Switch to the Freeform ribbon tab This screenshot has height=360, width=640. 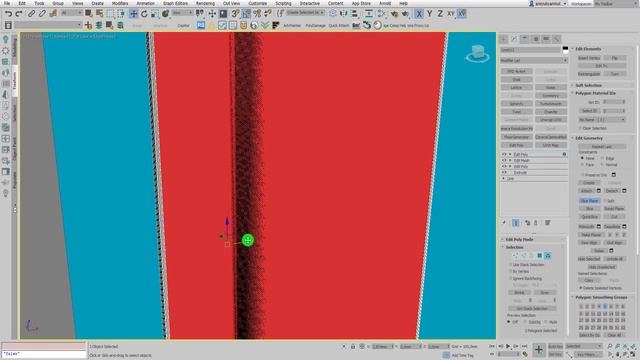pyautogui.click(x=15, y=80)
